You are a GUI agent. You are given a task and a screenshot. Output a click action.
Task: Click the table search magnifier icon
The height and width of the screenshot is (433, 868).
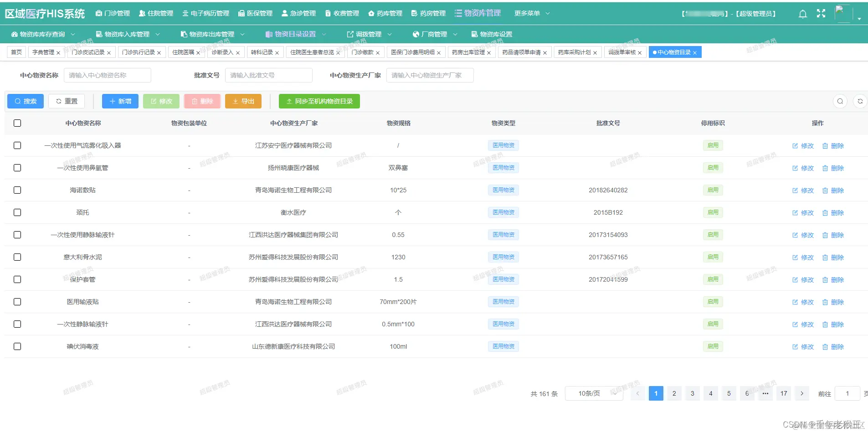(x=840, y=101)
